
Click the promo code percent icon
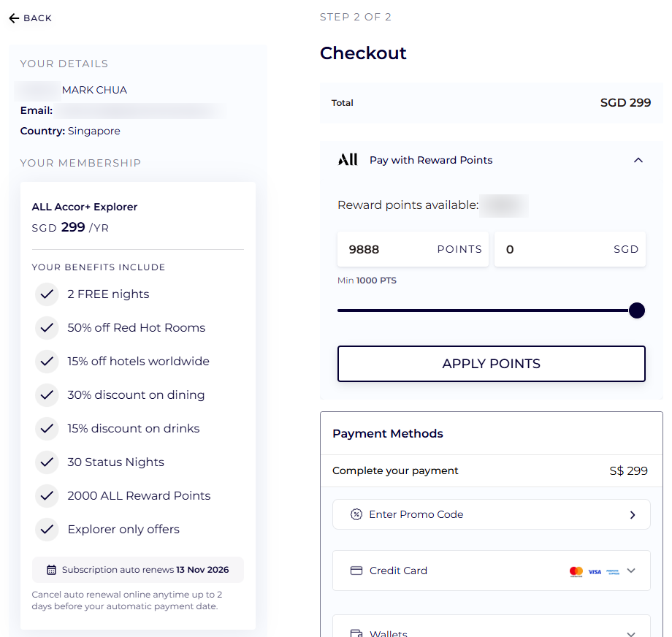[x=356, y=514]
